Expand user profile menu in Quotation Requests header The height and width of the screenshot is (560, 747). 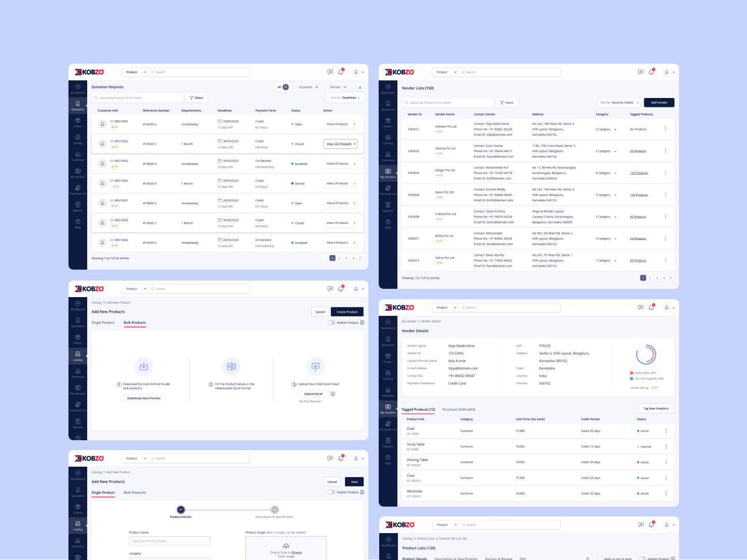358,72
